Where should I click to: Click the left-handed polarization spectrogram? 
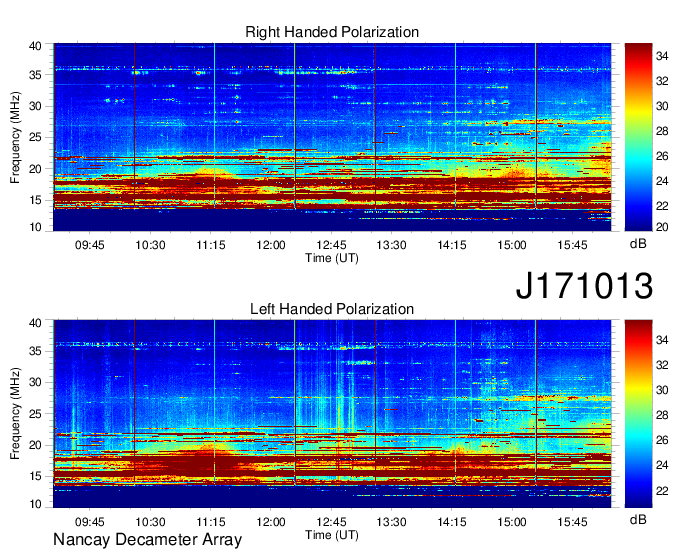[x=332, y=414]
